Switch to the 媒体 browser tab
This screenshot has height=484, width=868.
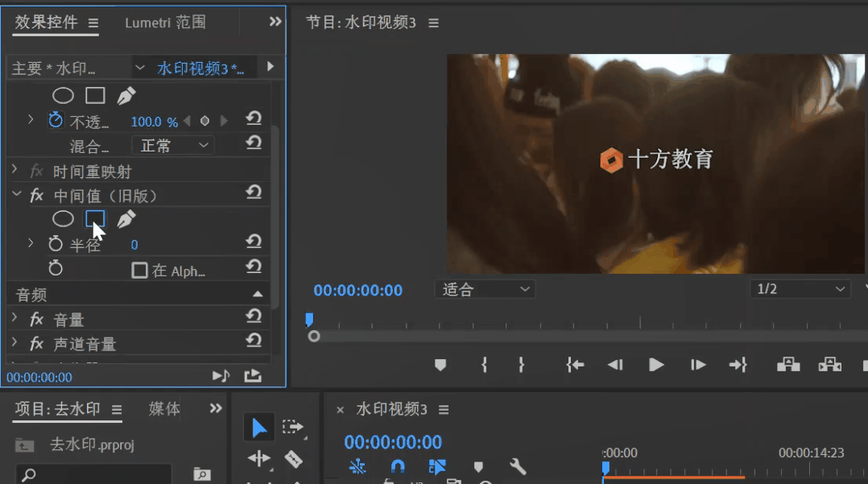tap(164, 408)
